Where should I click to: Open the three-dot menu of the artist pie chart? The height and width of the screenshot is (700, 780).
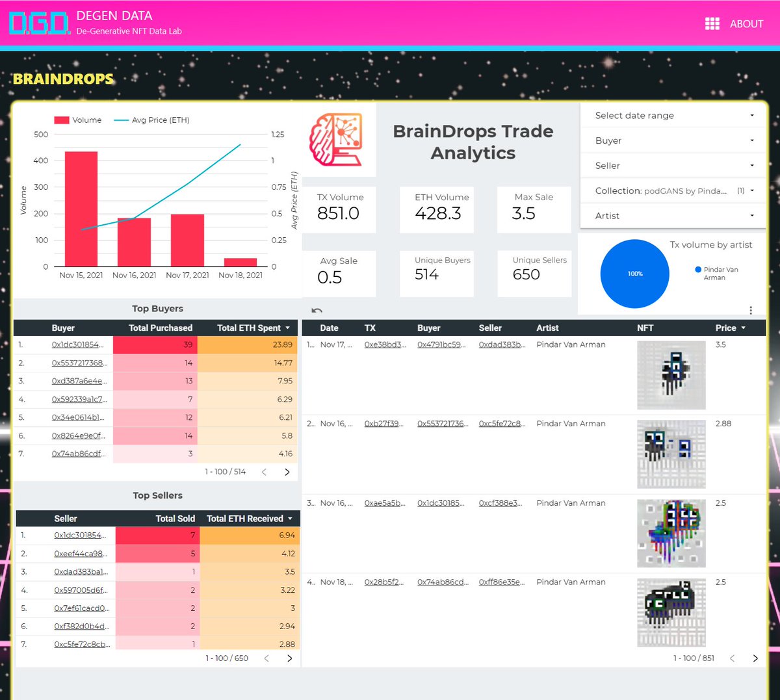tap(751, 310)
